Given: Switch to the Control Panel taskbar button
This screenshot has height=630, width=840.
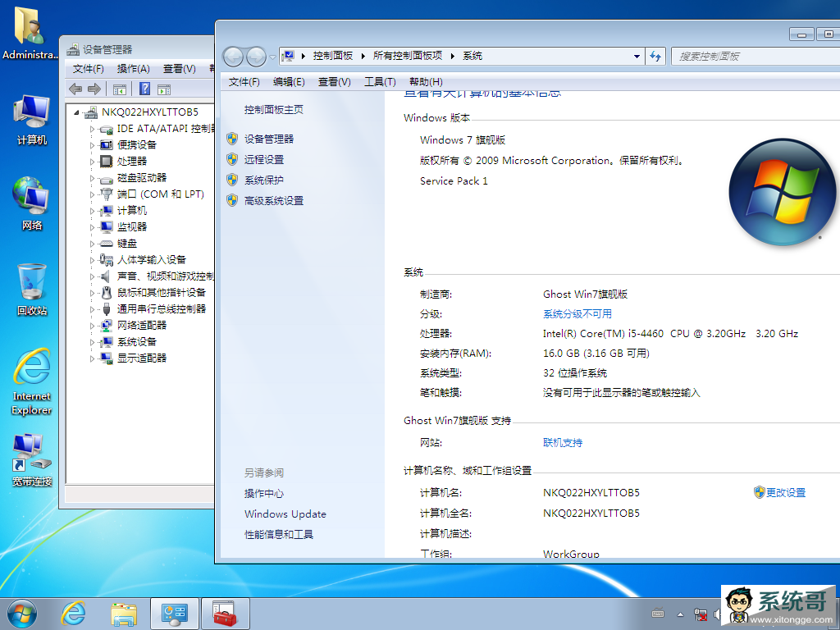Looking at the screenshot, I should pos(175,614).
